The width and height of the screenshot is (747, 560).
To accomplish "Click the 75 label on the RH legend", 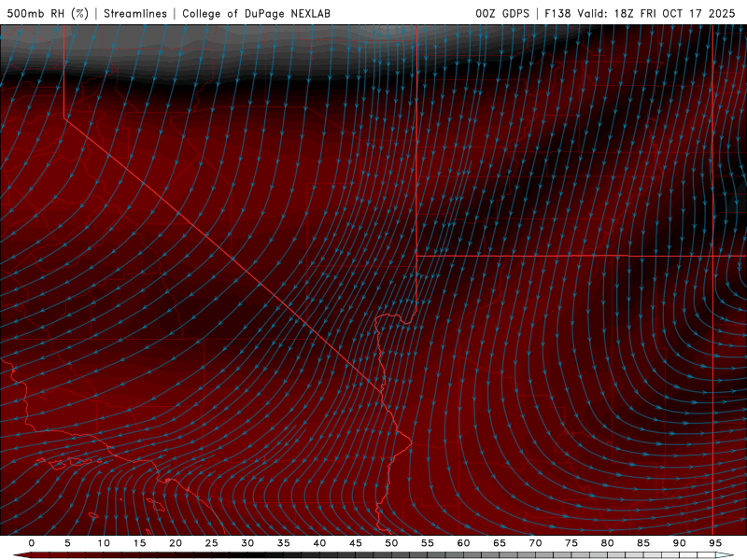I will point(571,543).
